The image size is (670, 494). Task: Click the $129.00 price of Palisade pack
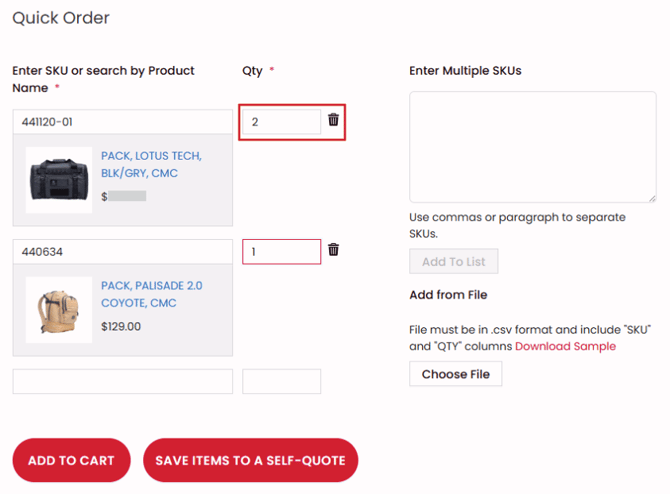pos(121,326)
